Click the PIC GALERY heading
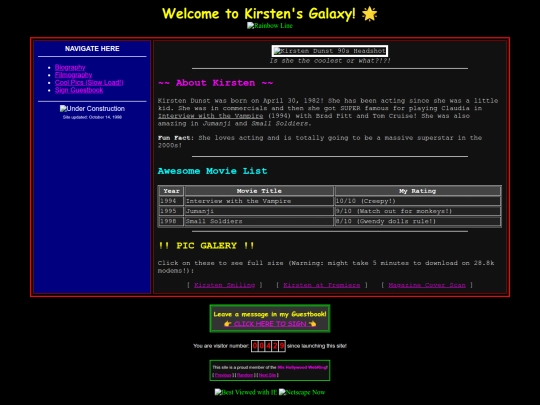Image resolution: width=540 pixels, height=405 pixels. pyautogui.click(x=206, y=246)
